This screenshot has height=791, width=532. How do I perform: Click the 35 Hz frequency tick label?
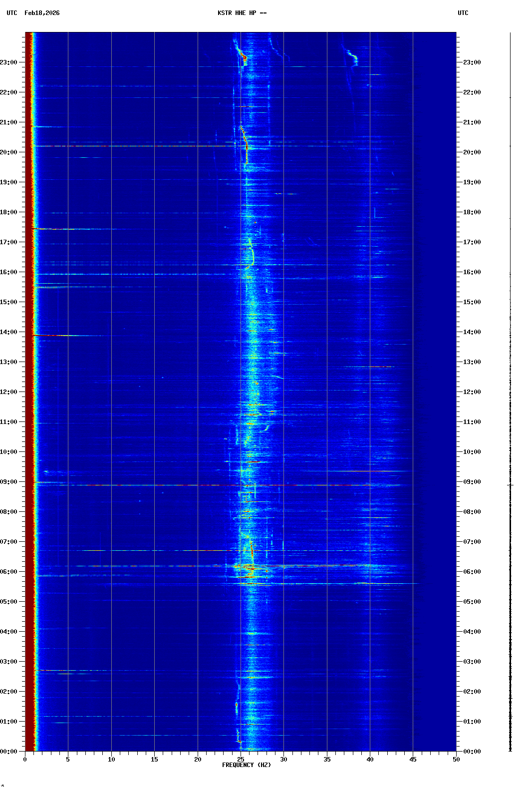(327, 760)
